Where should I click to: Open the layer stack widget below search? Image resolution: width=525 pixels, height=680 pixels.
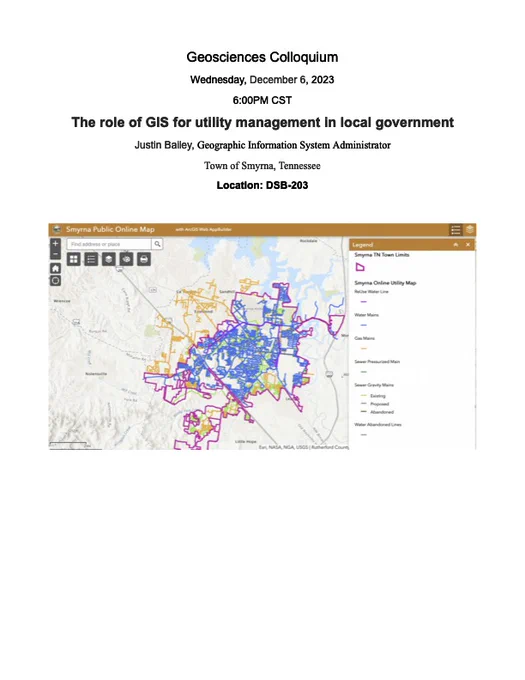pyautogui.click(x=109, y=259)
